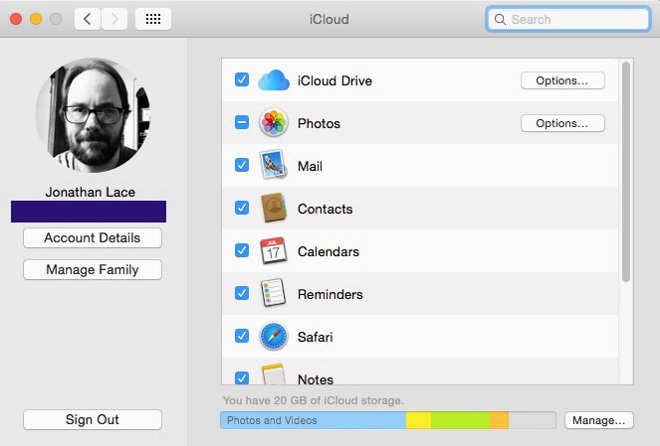
Task: Click Manage storage button
Action: (x=599, y=420)
